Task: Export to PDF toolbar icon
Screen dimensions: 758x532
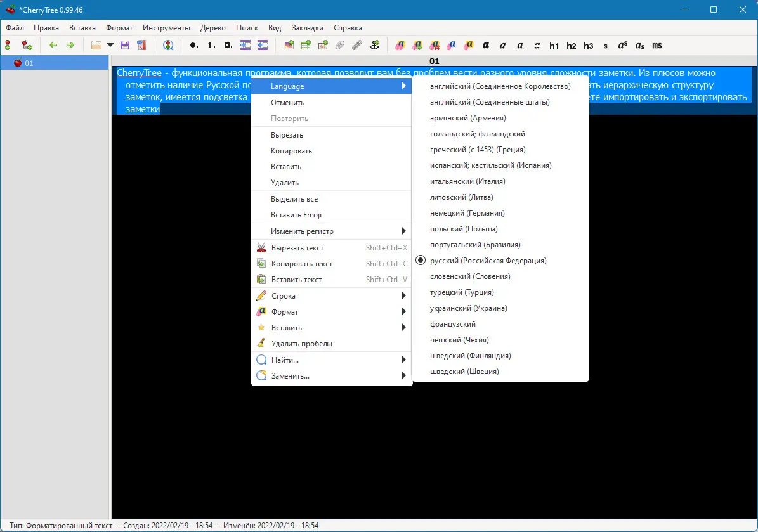Action: point(141,46)
